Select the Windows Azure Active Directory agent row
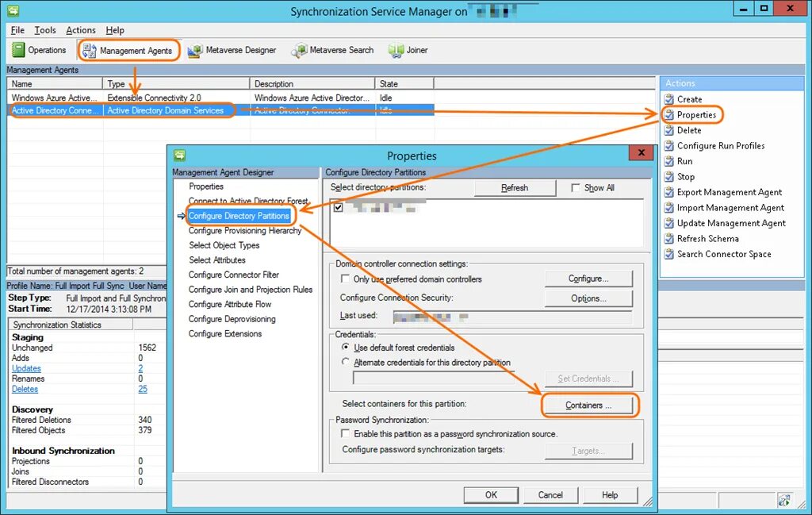 220,98
